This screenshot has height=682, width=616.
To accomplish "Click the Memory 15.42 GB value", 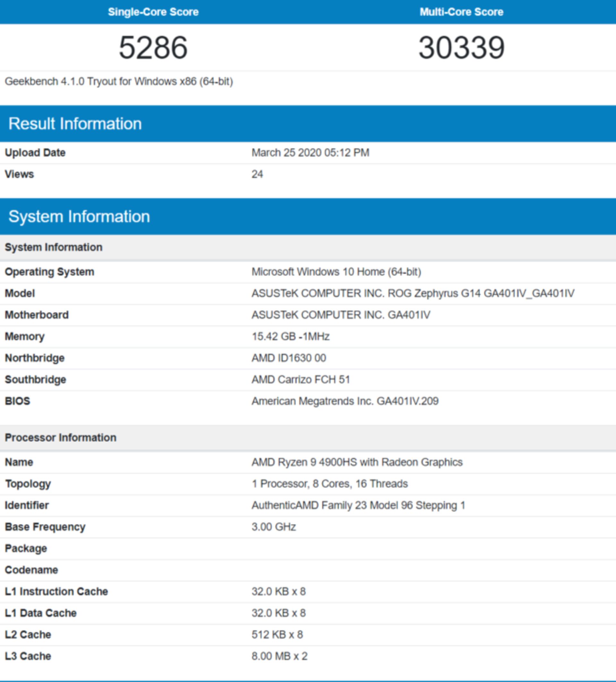I will pos(290,336).
